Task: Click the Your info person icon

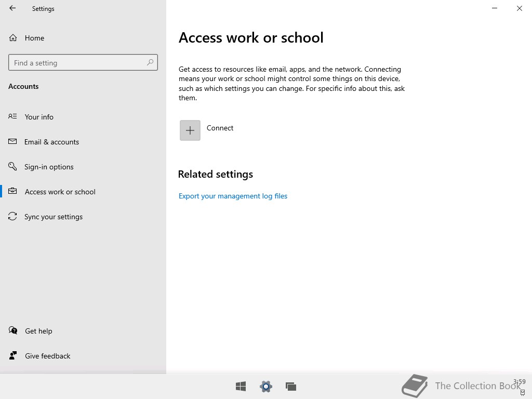Action: coord(12,116)
